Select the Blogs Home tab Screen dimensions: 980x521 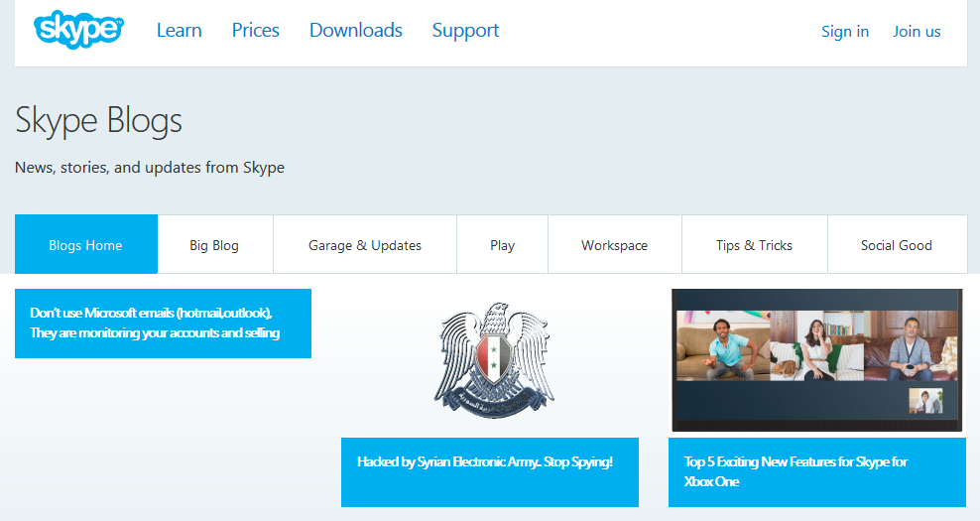(86, 244)
